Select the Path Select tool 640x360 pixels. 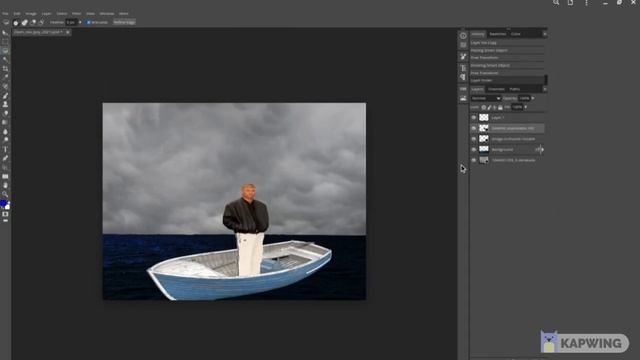pos(5,167)
